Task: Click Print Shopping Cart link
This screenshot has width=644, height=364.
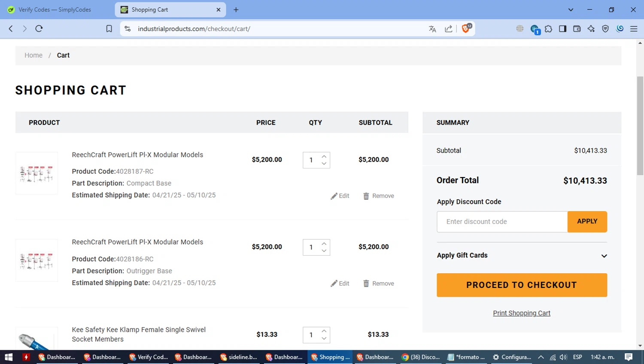Action: point(522,313)
